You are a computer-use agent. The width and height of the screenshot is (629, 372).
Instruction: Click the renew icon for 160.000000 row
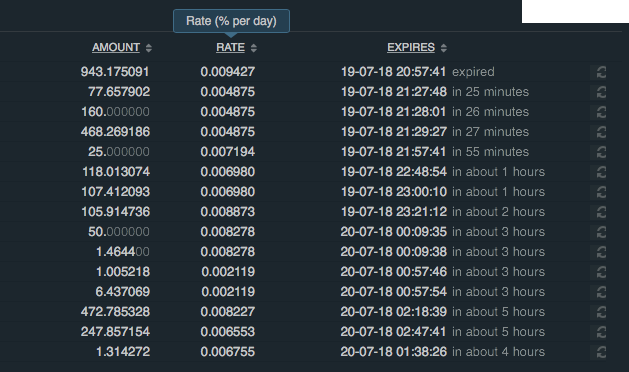(601, 112)
